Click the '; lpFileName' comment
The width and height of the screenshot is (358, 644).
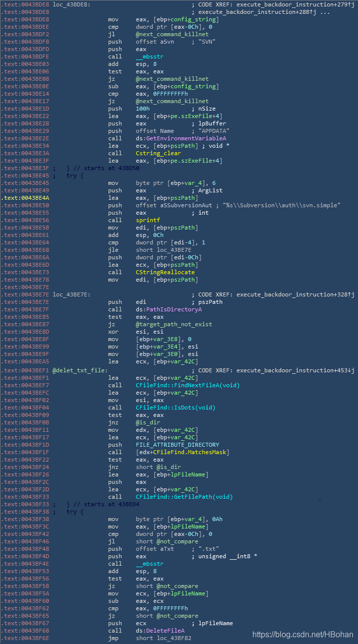click(212, 623)
